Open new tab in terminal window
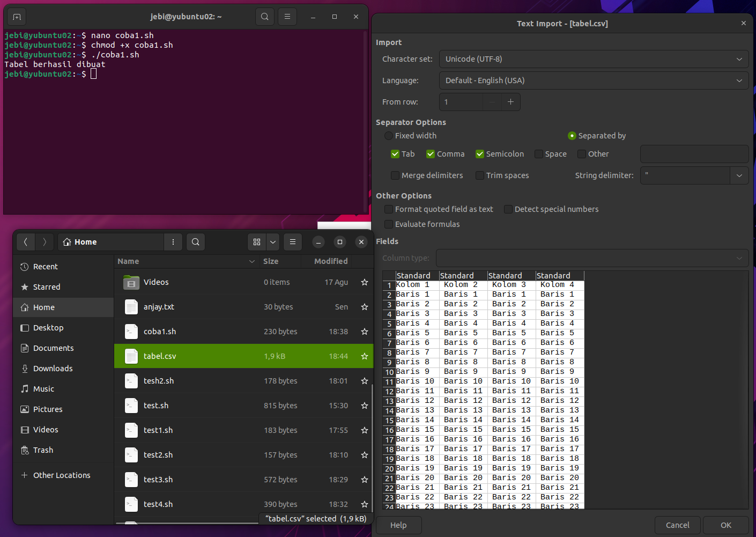This screenshot has width=756, height=537. pyautogui.click(x=17, y=17)
